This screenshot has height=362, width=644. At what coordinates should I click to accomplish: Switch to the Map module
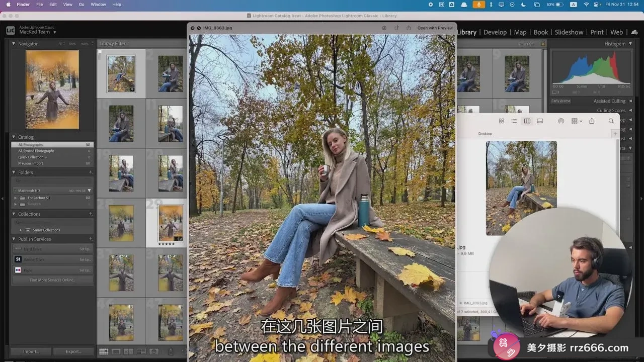tap(520, 32)
